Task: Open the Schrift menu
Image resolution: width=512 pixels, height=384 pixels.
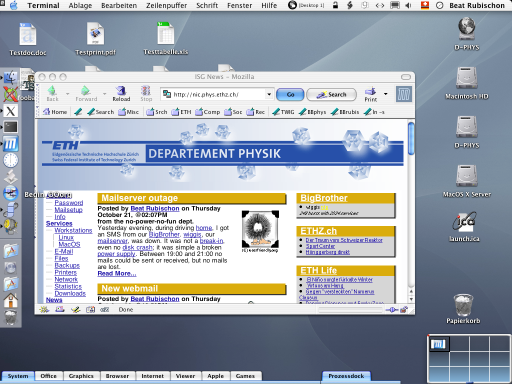Action: click(207, 5)
